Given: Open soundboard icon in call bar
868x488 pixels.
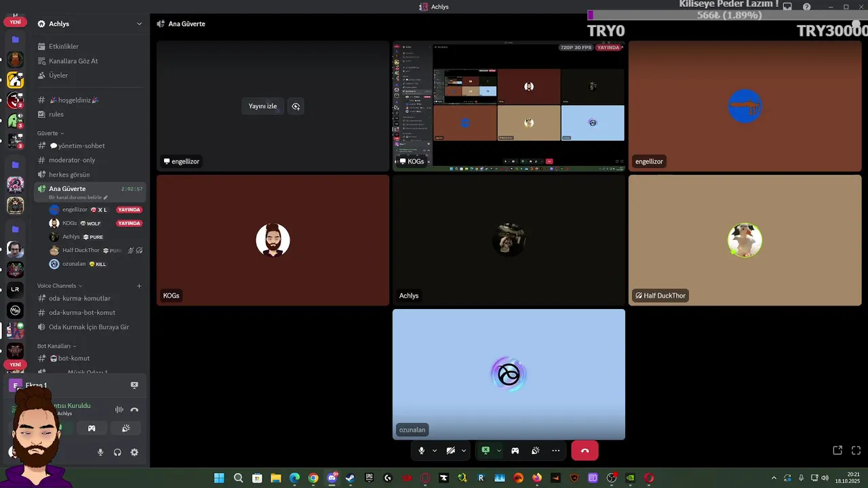Looking at the screenshot, I should [x=535, y=451].
